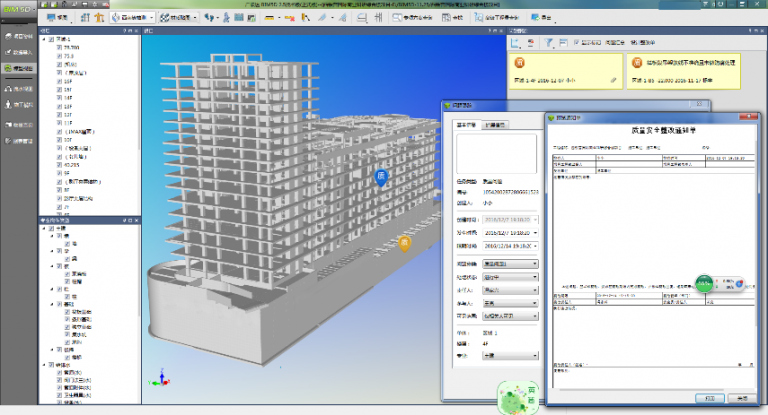Click the orange location pin on the building model

click(x=405, y=243)
